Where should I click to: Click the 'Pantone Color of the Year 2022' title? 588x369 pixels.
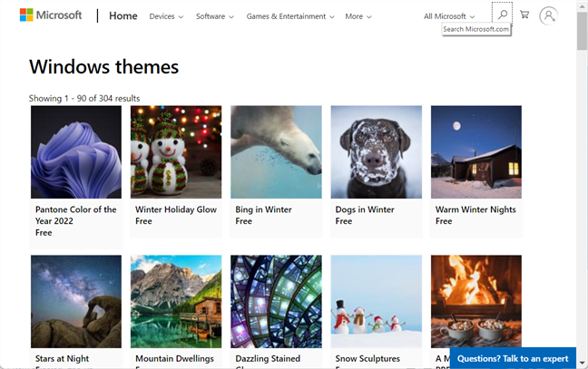(x=75, y=215)
